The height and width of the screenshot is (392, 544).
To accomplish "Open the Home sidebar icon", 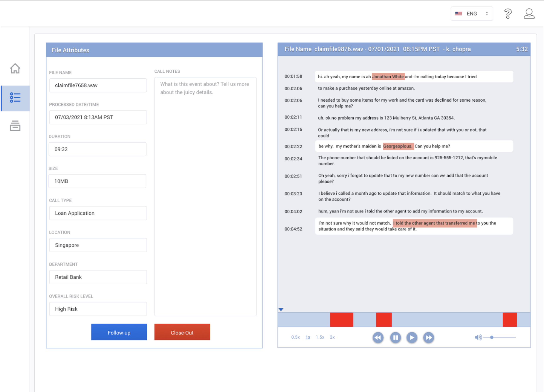I will 15,69.
